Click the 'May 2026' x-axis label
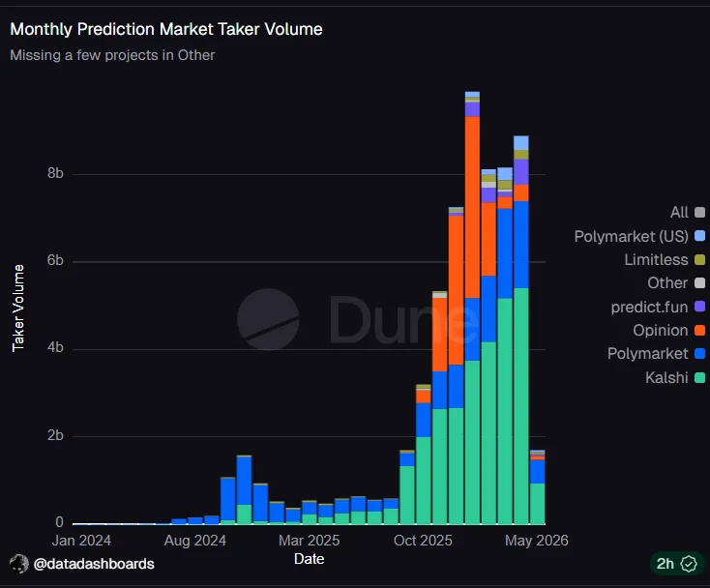Image resolution: width=710 pixels, height=588 pixels. pos(537,541)
